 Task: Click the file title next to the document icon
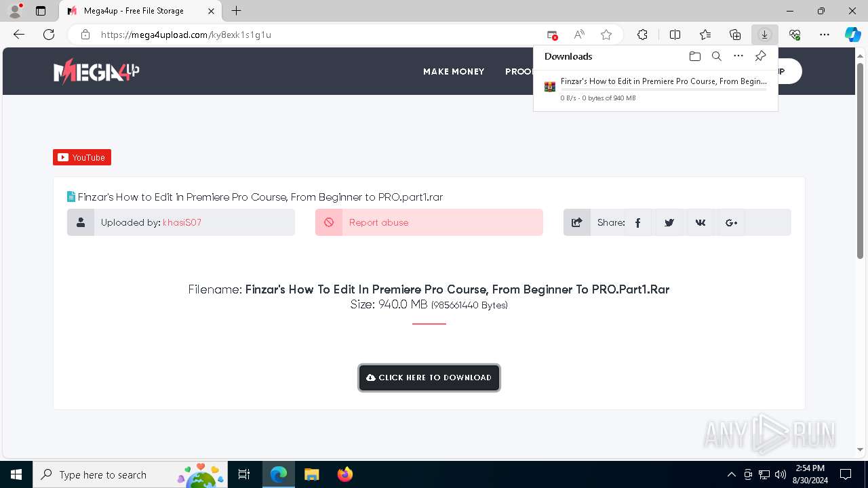click(x=260, y=197)
